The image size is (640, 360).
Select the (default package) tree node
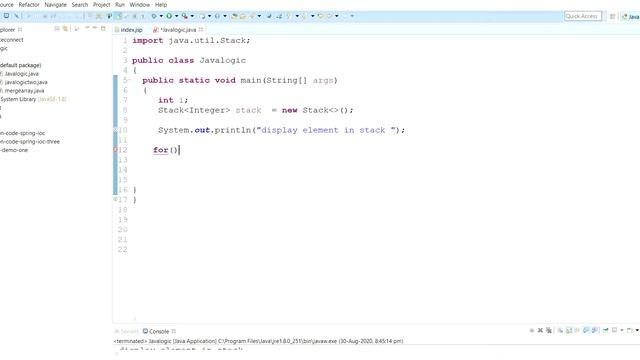click(x=20, y=65)
